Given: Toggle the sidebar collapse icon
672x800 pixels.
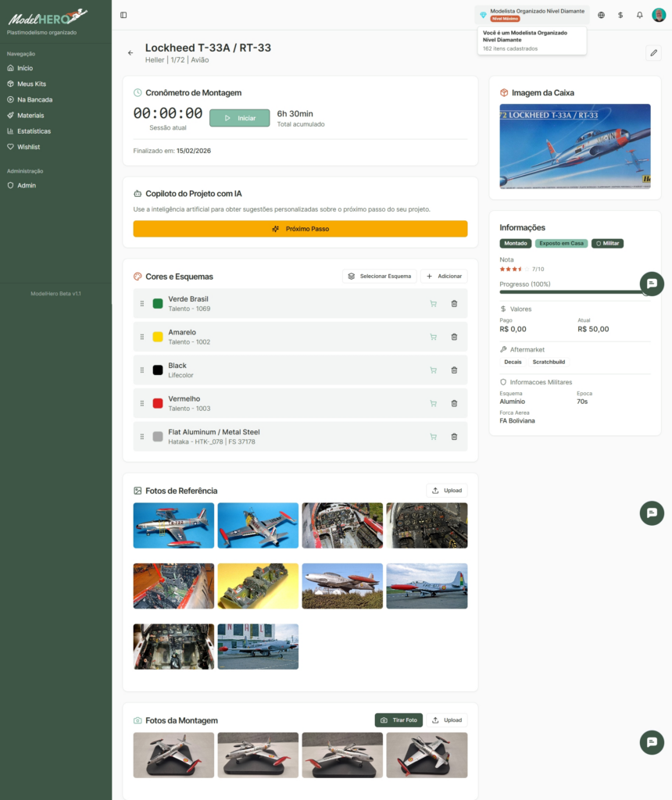Looking at the screenshot, I should [123, 15].
